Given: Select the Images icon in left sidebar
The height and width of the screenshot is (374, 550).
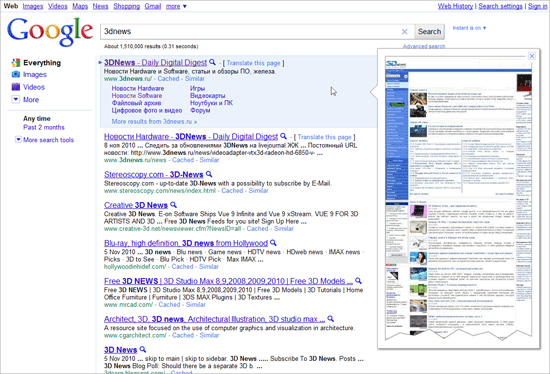Looking at the screenshot, I should point(16,74).
